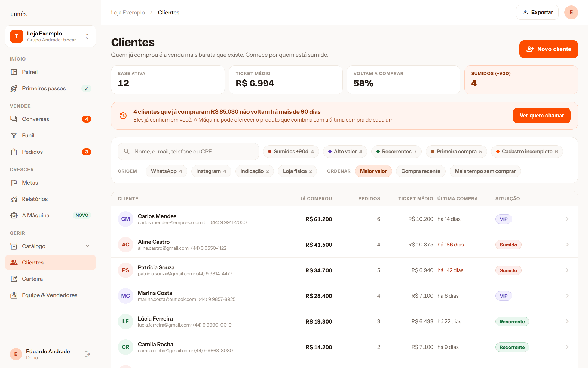The width and height of the screenshot is (588, 368).
Task: Go to Loja Exemplo breadcrumb link
Action: (x=128, y=13)
